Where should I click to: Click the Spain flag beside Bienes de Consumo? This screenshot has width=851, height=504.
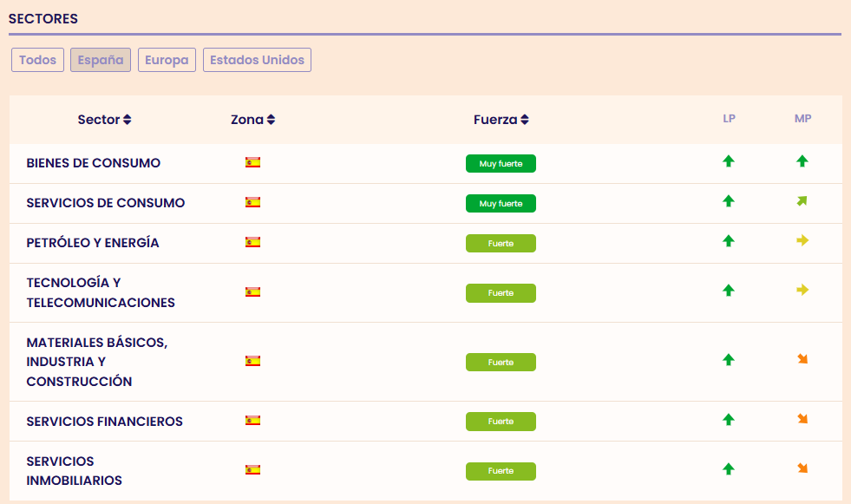(252, 162)
